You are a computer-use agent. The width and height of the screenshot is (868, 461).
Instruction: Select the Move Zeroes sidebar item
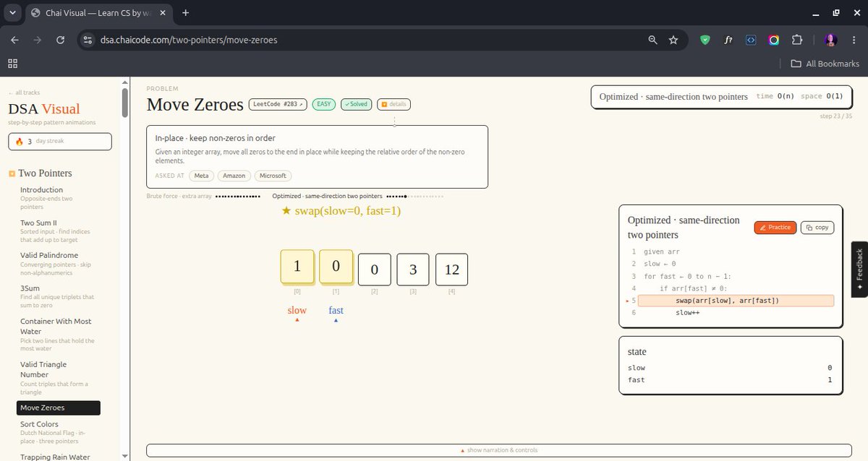click(x=59, y=408)
